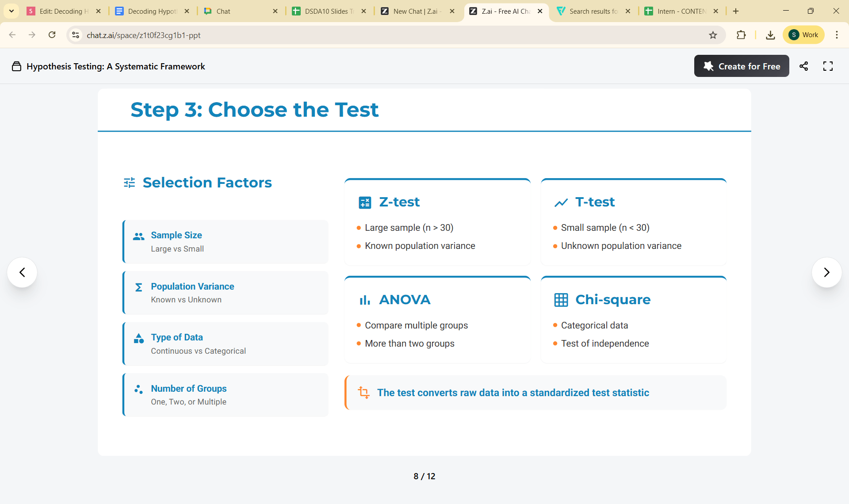This screenshot has width=849, height=504.
Task: Go to the previous slide
Action: (22, 272)
